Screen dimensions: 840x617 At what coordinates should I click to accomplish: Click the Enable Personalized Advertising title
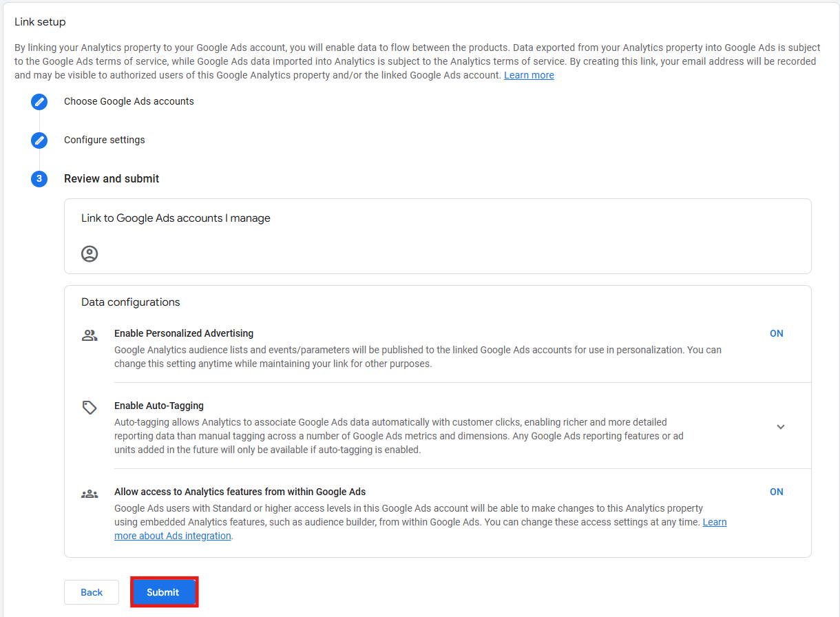click(x=184, y=333)
